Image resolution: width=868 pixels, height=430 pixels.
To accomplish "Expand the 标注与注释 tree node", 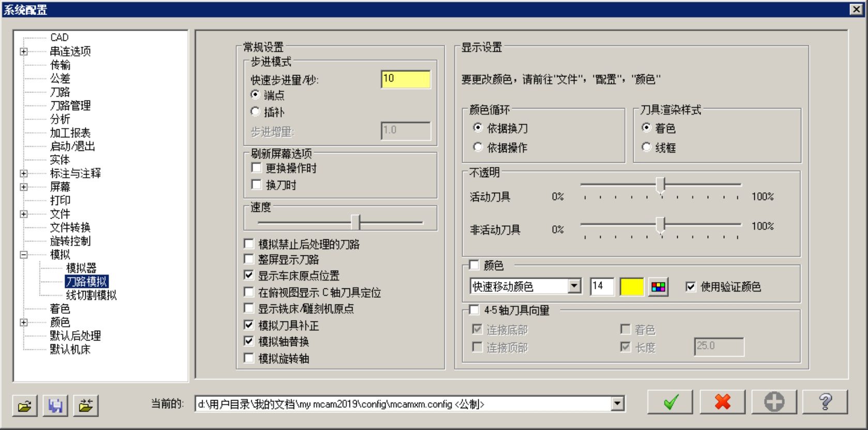I will click(24, 174).
